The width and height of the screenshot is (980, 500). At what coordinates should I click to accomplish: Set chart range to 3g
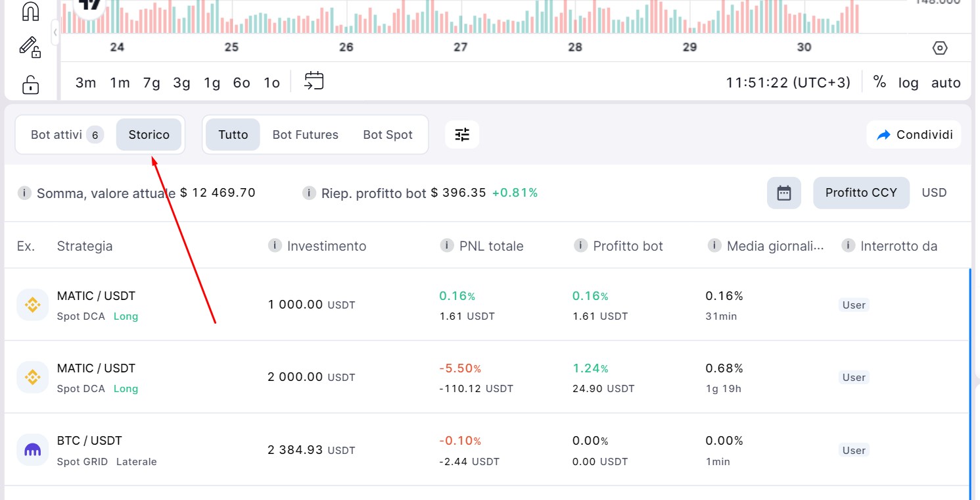pos(181,83)
